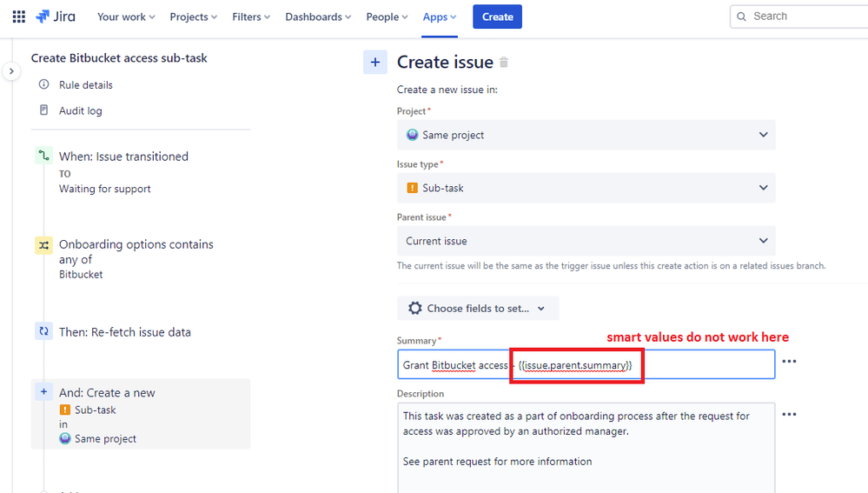Click the yellow condition shuffle icon
Image resolution: width=868 pixels, height=493 pixels.
click(x=43, y=245)
